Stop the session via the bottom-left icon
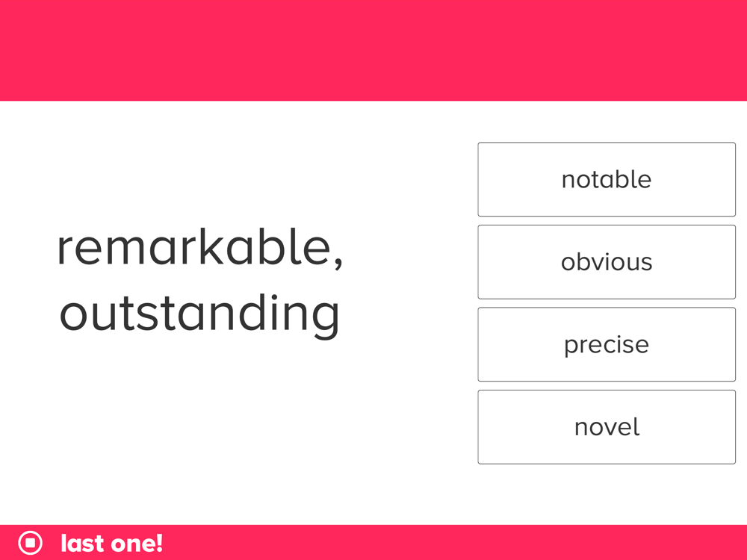Viewport: 747px width, 560px height. [30, 543]
